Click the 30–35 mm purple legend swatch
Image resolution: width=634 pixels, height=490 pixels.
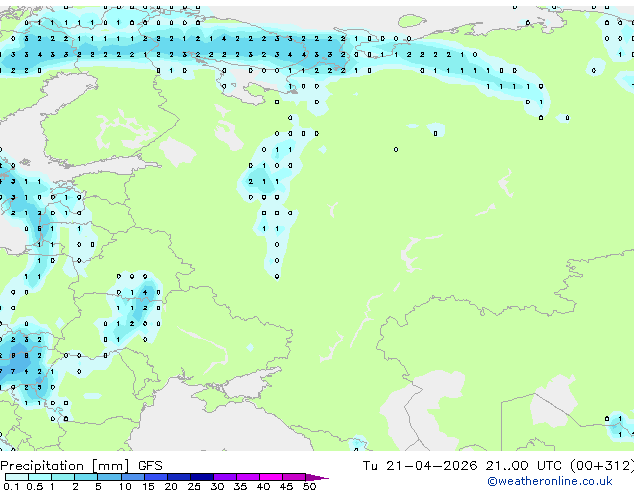[x=225, y=477]
